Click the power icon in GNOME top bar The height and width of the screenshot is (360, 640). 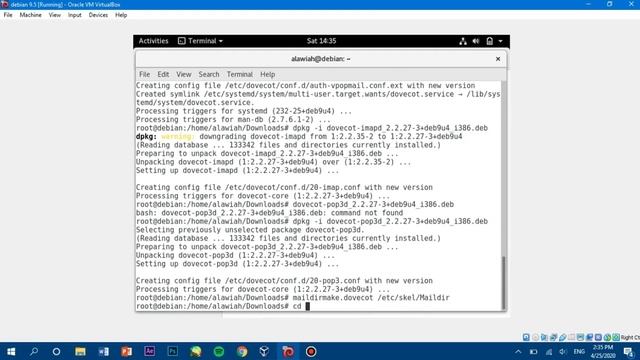tap(489, 41)
